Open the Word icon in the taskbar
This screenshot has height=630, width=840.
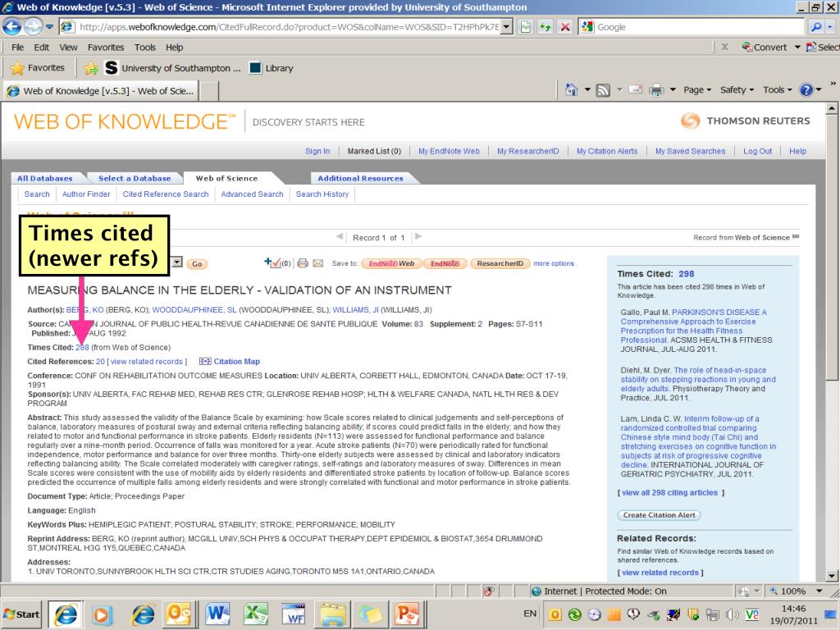(217, 614)
